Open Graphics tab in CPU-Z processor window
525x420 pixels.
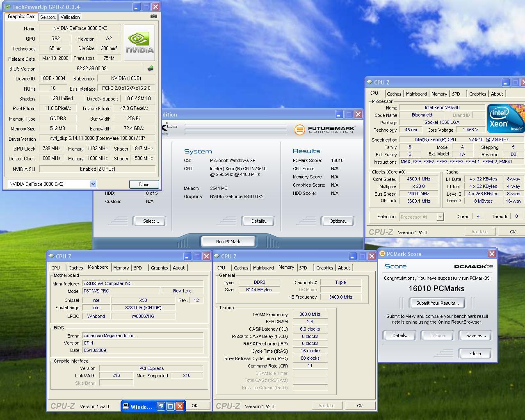[x=478, y=94]
